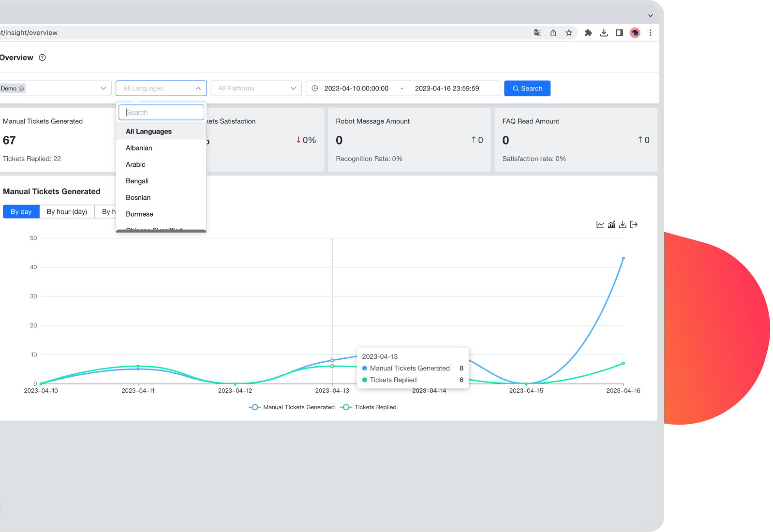Switch chart to line view icon
The height and width of the screenshot is (532, 773).
click(600, 224)
